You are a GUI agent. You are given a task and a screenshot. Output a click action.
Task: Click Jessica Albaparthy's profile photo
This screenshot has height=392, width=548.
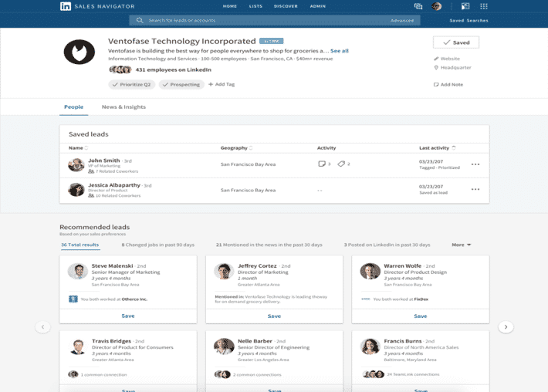(76, 190)
